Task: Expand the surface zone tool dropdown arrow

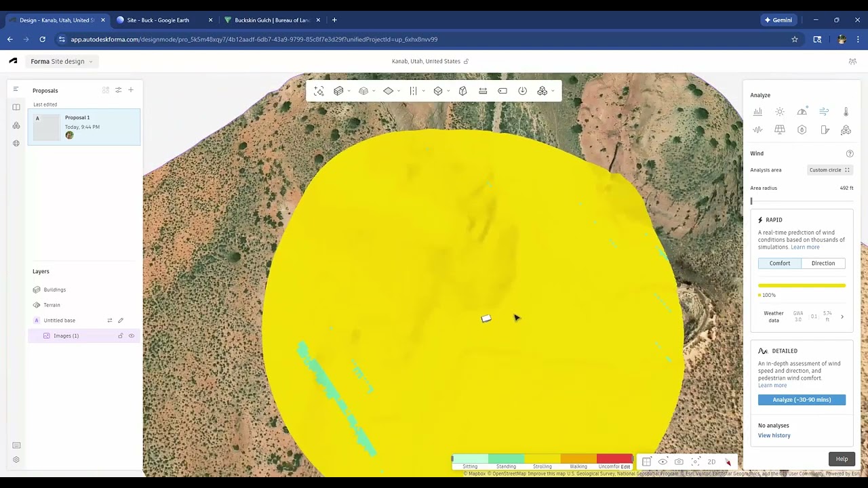Action: tap(399, 91)
